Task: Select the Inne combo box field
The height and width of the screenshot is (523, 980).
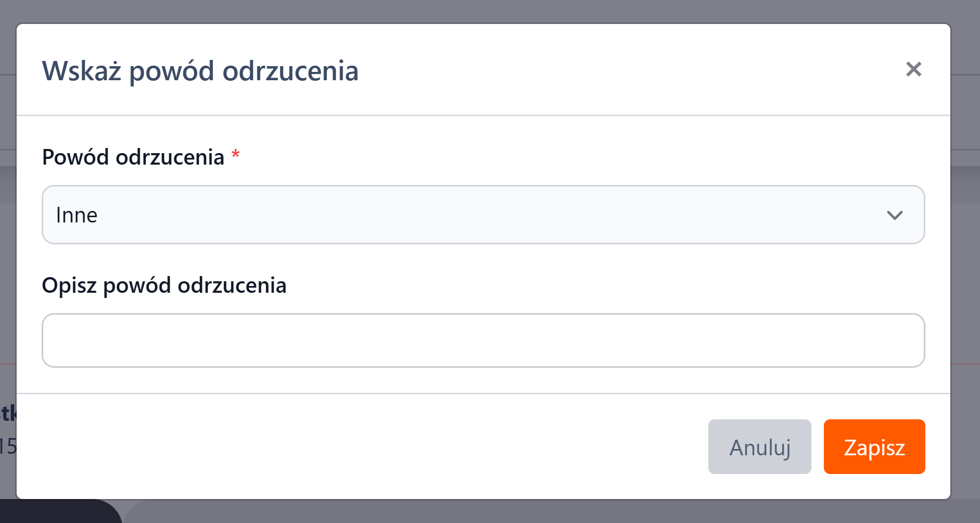Action: pos(483,215)
